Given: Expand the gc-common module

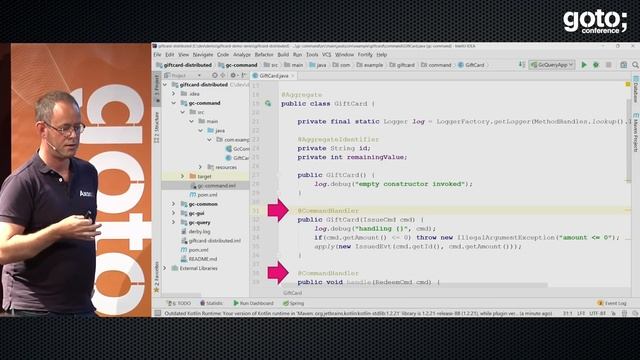Looking at the screenshot, I should coord(173,204).
